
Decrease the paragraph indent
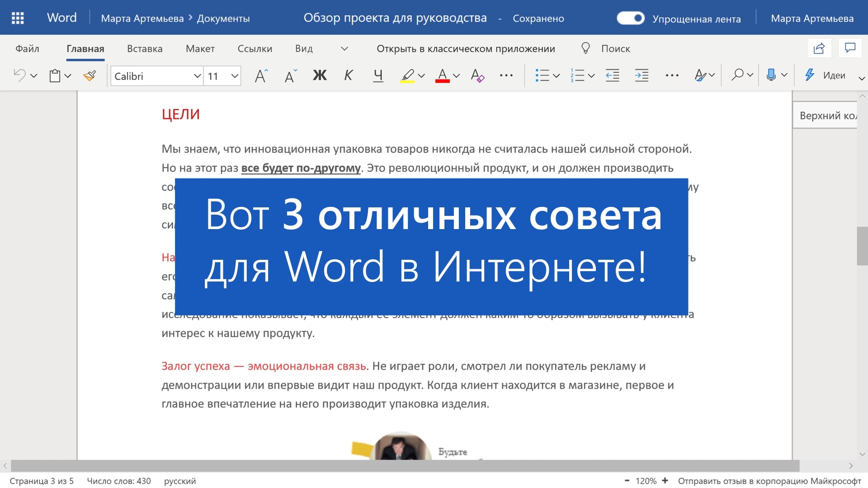click(613, 75)
